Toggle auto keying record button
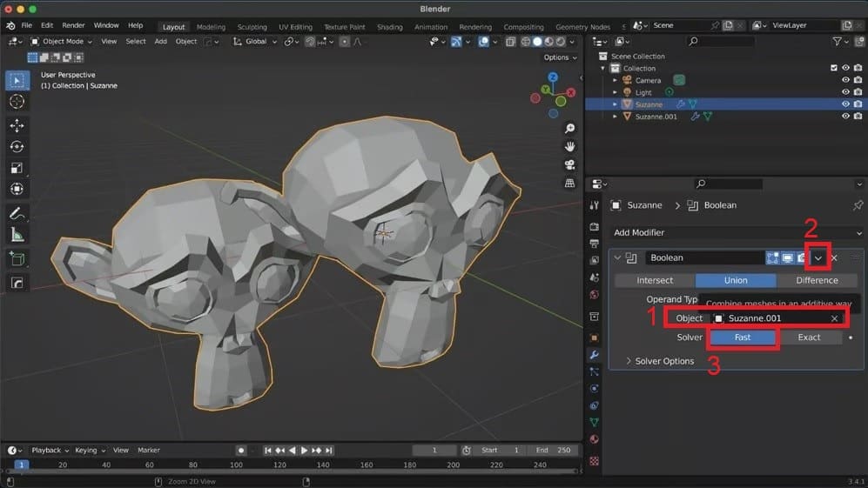This screenshot has height=488, width=868. pyautogui.click(x=241, y=451)
